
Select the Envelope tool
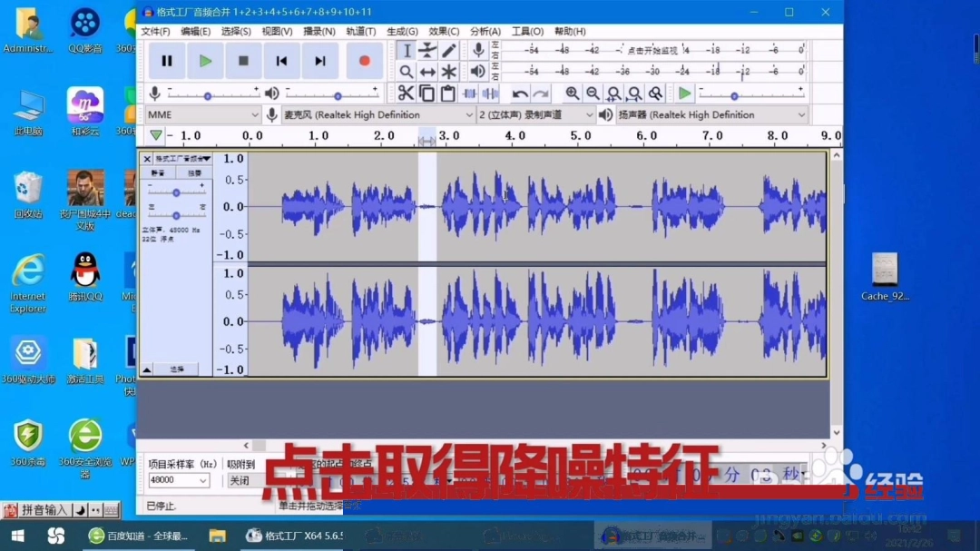click(x=427, y=51)
